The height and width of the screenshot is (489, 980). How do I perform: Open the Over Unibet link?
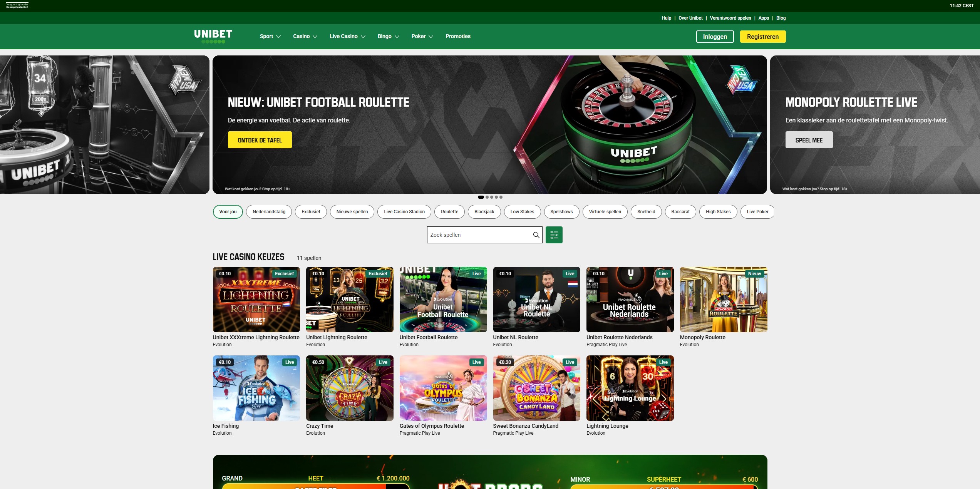point(690,18)
